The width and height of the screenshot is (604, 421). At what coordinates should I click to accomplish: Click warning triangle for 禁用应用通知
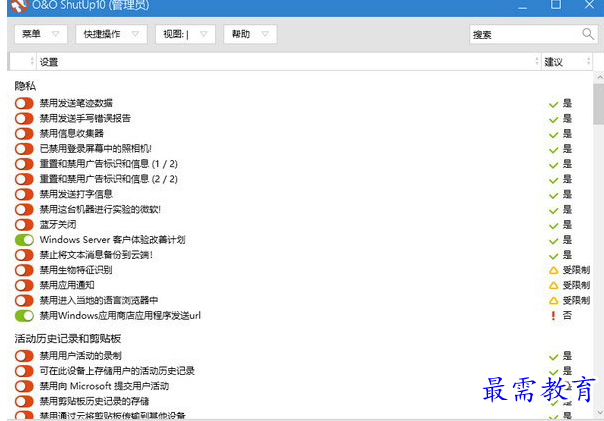click(x=554, y=285)
